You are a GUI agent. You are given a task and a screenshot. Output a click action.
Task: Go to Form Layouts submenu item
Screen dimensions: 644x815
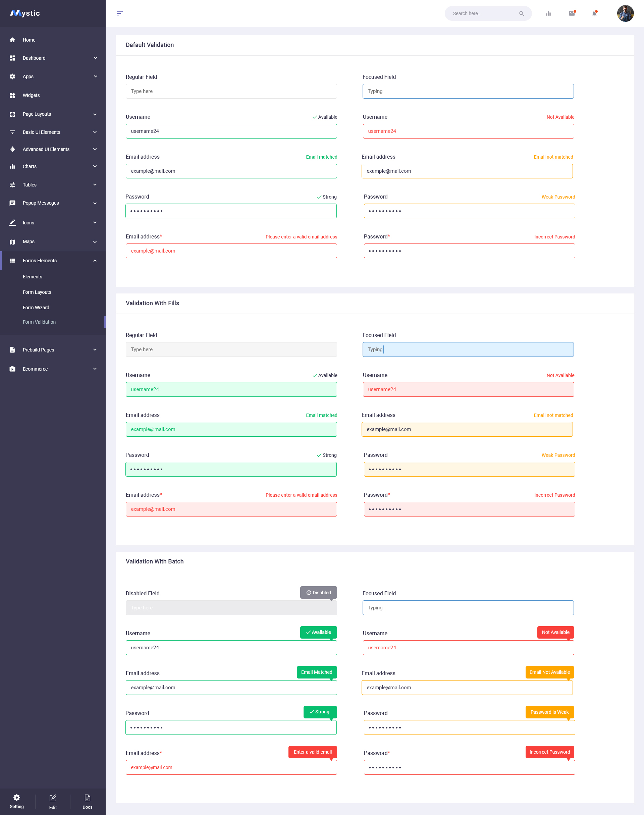[37, 292]
